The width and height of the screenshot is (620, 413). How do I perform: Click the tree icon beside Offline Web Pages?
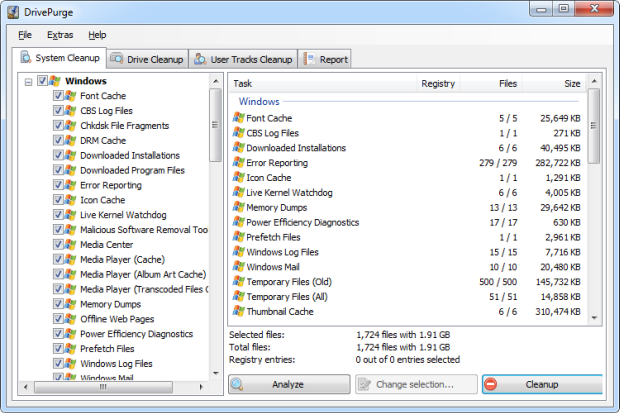[x=70, y=318]
